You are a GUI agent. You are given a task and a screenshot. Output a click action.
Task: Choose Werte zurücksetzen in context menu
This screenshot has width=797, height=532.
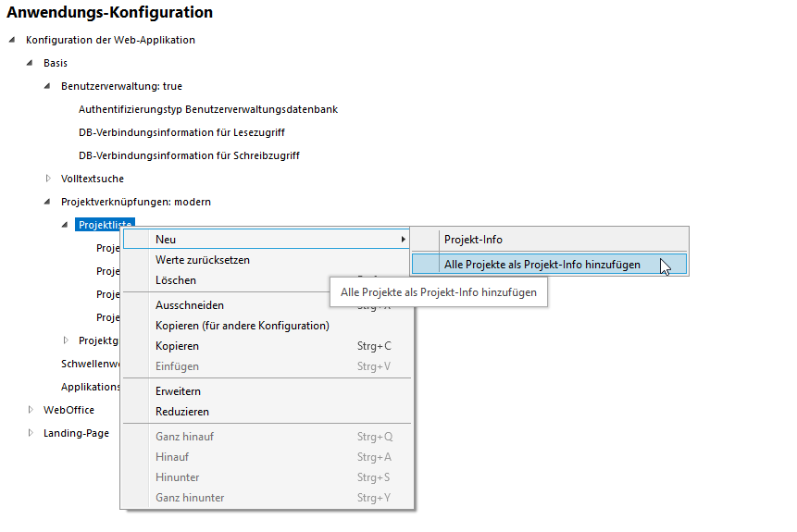click(202, 260)
